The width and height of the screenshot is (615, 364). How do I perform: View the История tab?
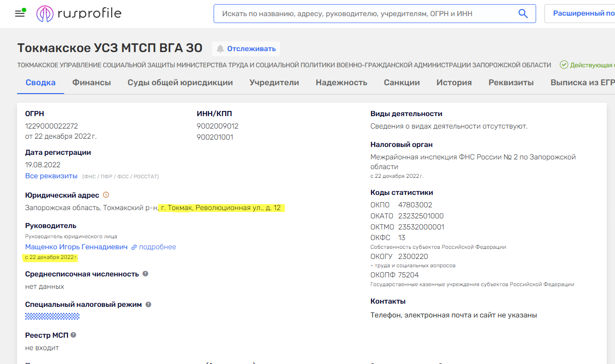tap(454, 82)
